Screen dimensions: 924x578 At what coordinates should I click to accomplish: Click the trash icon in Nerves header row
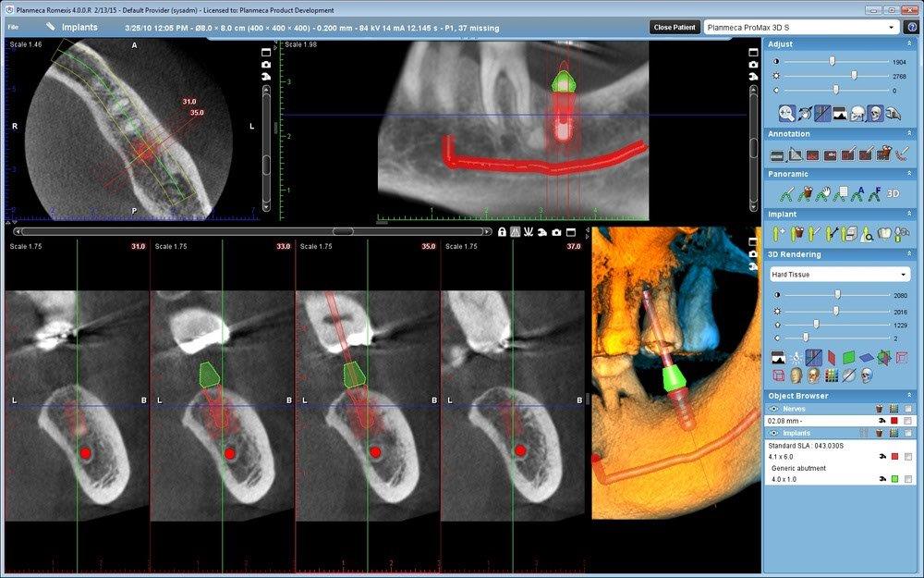tap(880, 409)
